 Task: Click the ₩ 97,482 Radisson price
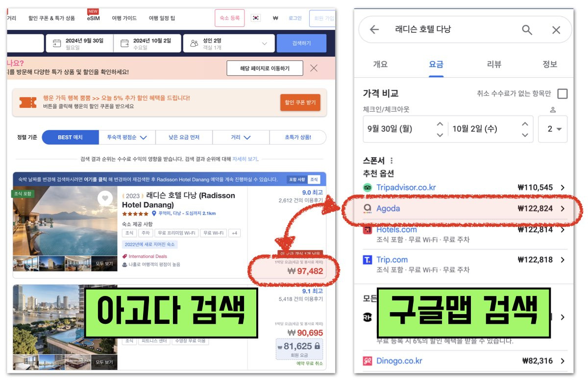305,271
